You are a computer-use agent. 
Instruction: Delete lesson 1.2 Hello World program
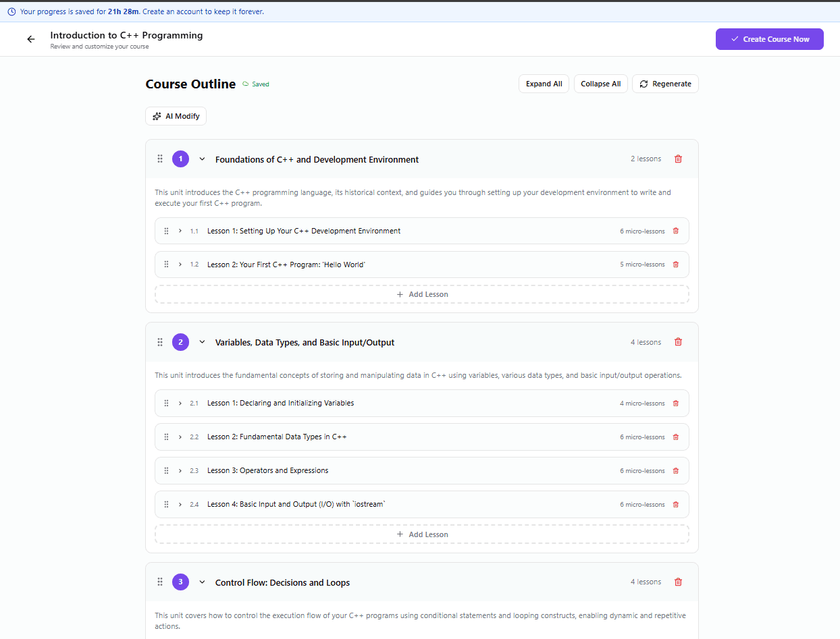675,265
